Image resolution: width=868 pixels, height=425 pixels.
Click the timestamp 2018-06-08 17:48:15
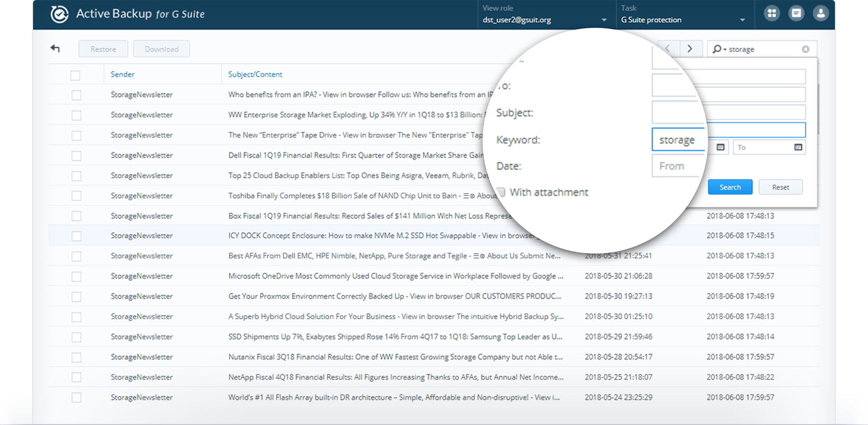pyautogui.click(x=740, y=235)
